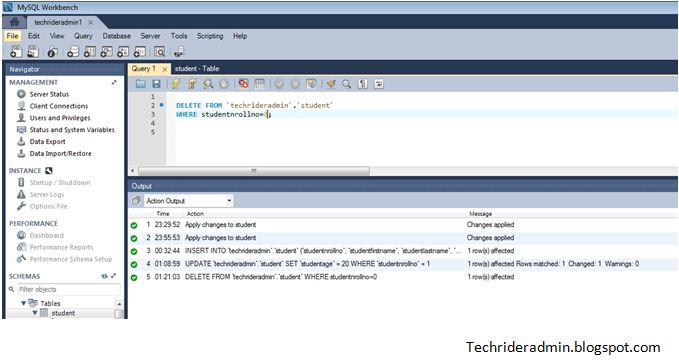Switch to the student - Table tab
The height and width of the screenshot is (360, 679).
197,68
